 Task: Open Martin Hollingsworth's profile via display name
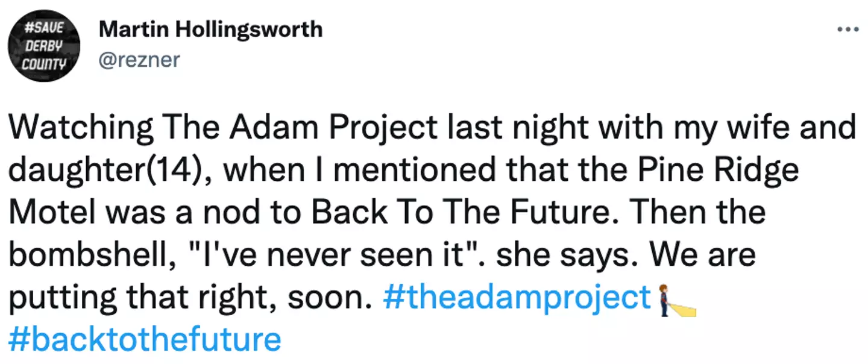click(x=210, y=29)
